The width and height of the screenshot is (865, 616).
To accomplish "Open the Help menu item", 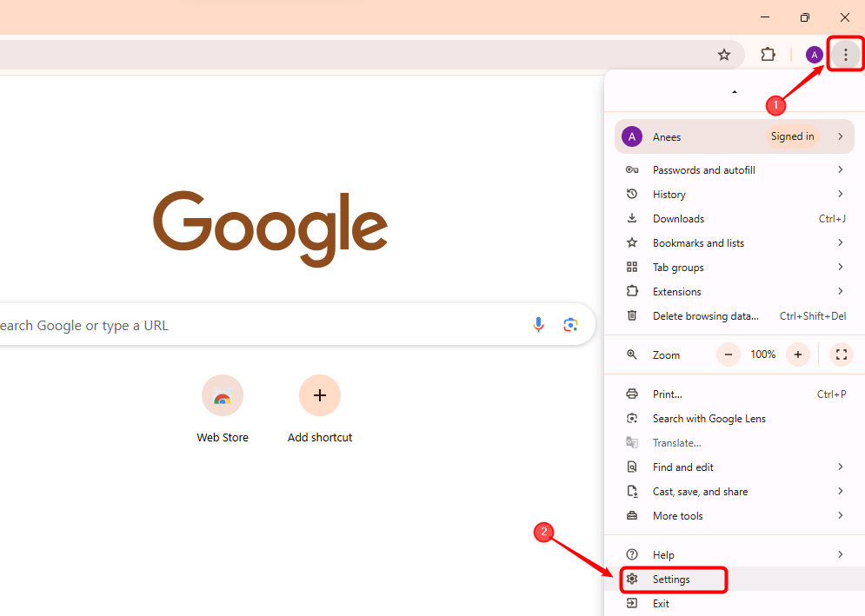I will tap(735, 554).
